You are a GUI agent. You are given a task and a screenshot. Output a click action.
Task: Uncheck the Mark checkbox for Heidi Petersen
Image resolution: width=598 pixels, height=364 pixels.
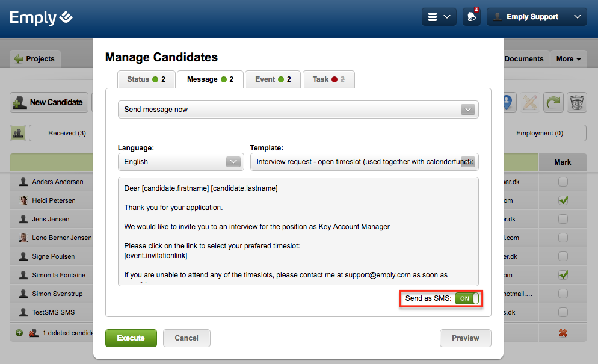563,200
